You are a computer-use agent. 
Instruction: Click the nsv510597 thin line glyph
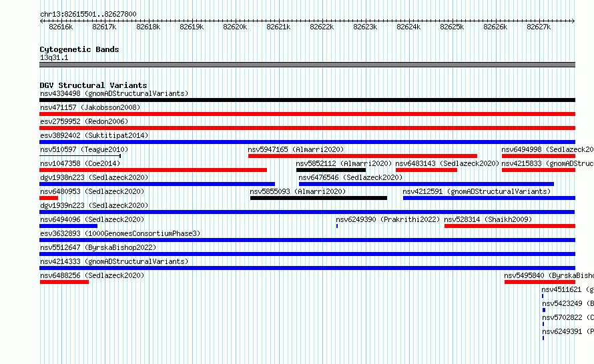(80, 155)
